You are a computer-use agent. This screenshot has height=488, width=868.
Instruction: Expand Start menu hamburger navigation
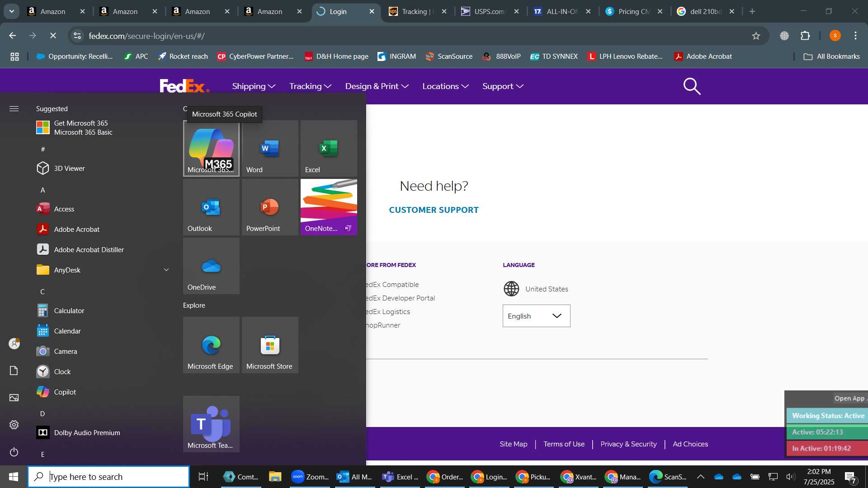(x=14, y=108)
